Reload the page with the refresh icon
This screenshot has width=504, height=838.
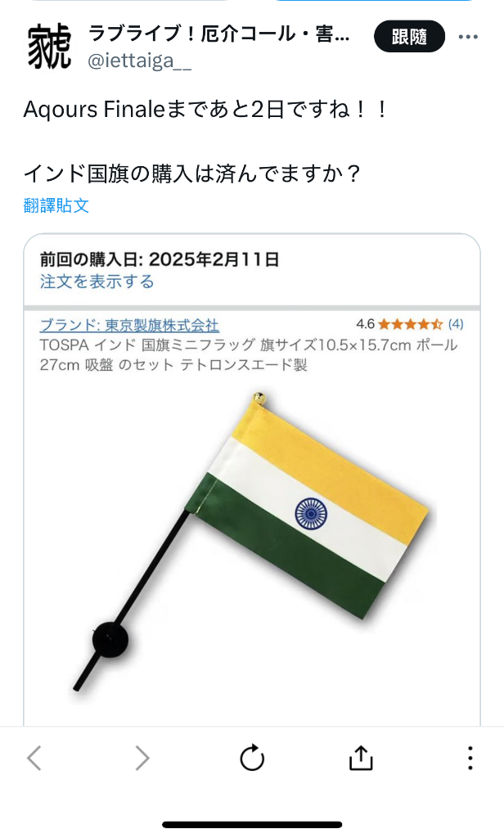tap(252, 757)
